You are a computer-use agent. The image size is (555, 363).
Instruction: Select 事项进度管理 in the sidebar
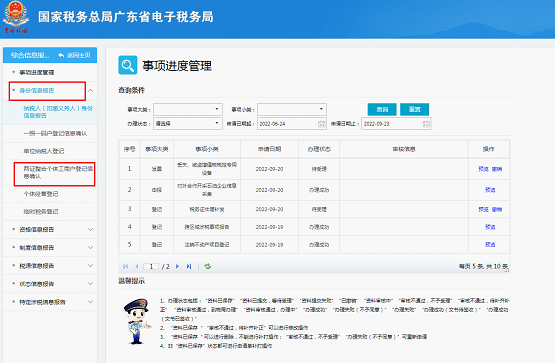pyautogui.click(x=36, y=73)
